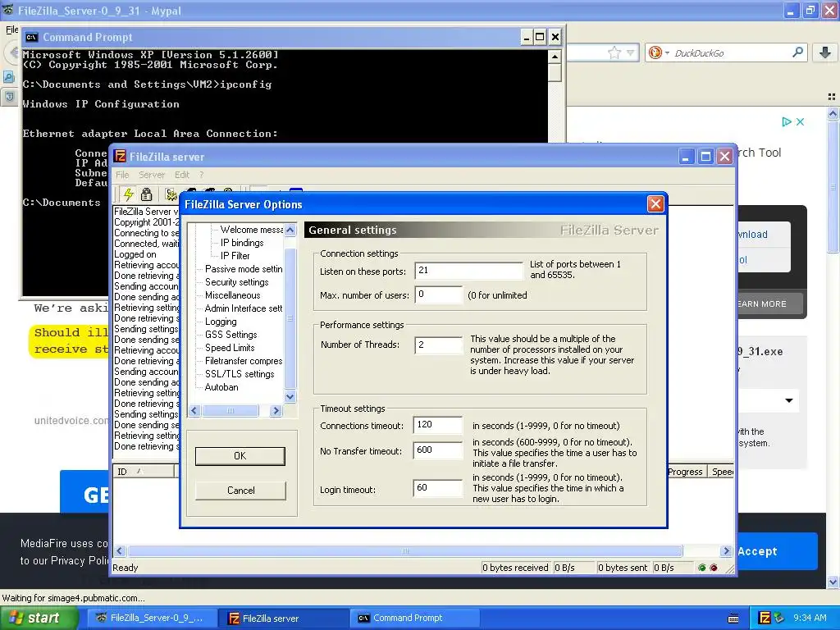840x630 pixels.
Task: Select Passive mode settings in options tree
Action: (x=244, y=269)
